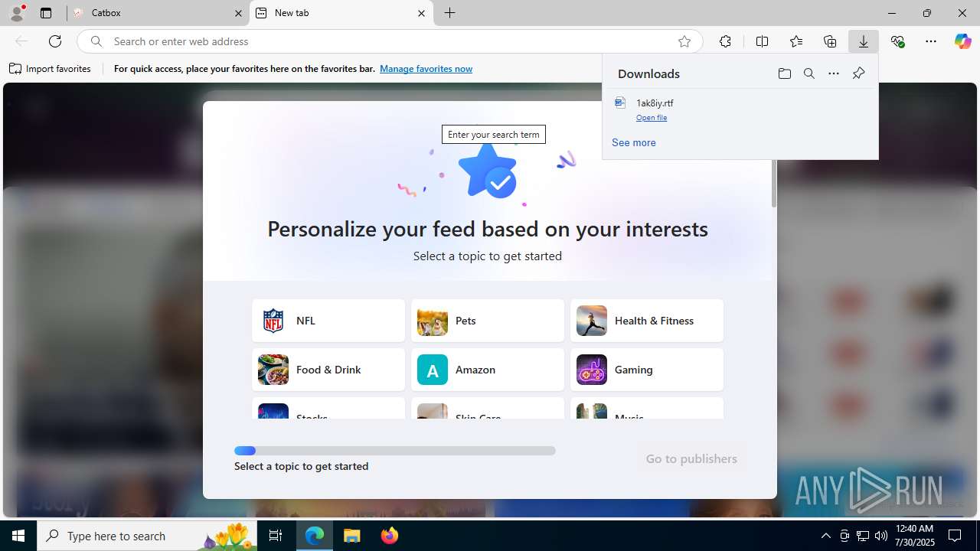The height and width of the screenshot is (551, 980).
Task: Click the taskbar search box
Action: (x=148, y=536)
